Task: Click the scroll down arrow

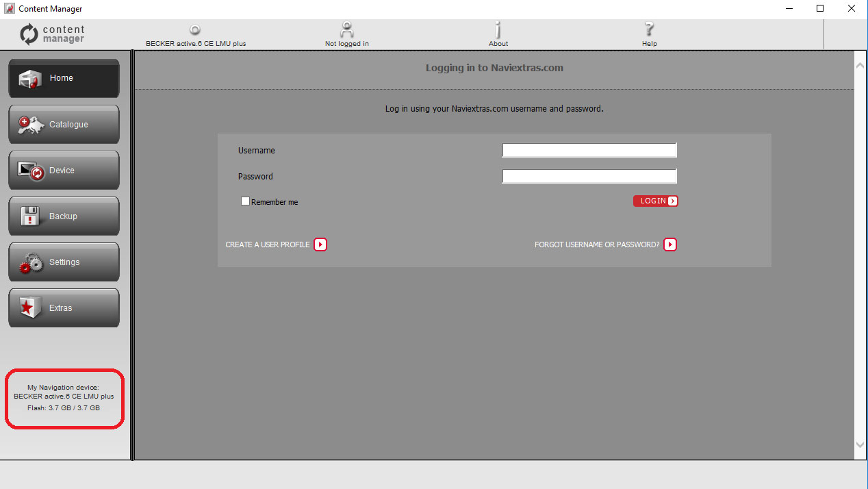Action: pyautogui.click(x=860, y=445)
